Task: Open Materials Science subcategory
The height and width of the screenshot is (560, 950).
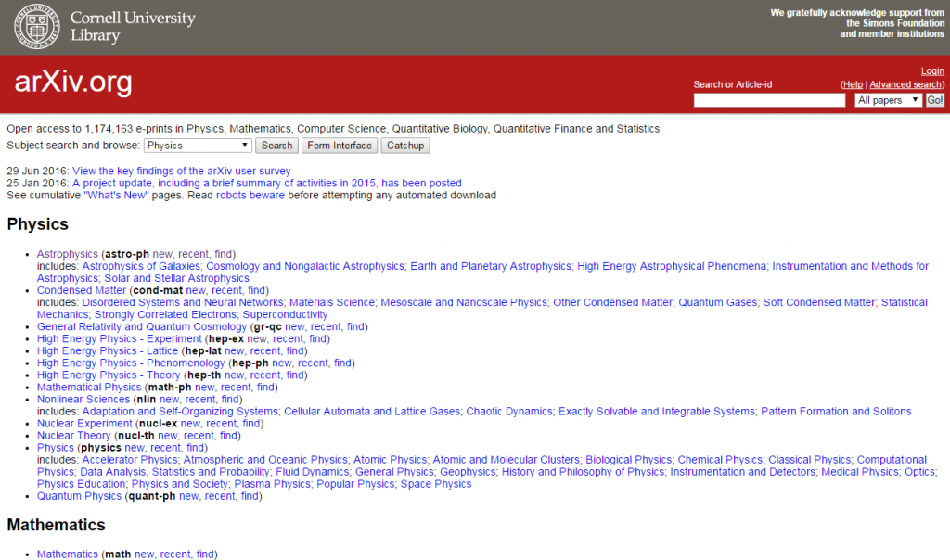Action: click(x=331, y=302)
